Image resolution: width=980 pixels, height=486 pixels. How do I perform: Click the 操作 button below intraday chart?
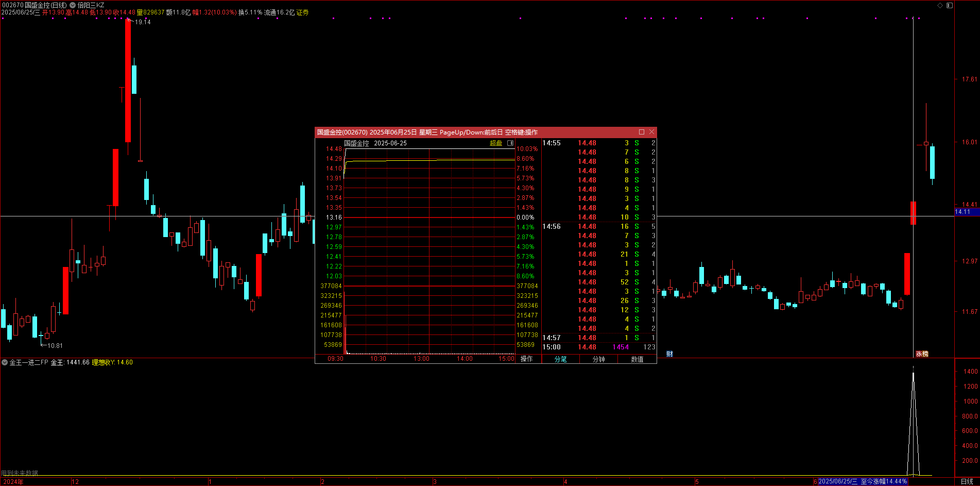click(x=526, y=359)
